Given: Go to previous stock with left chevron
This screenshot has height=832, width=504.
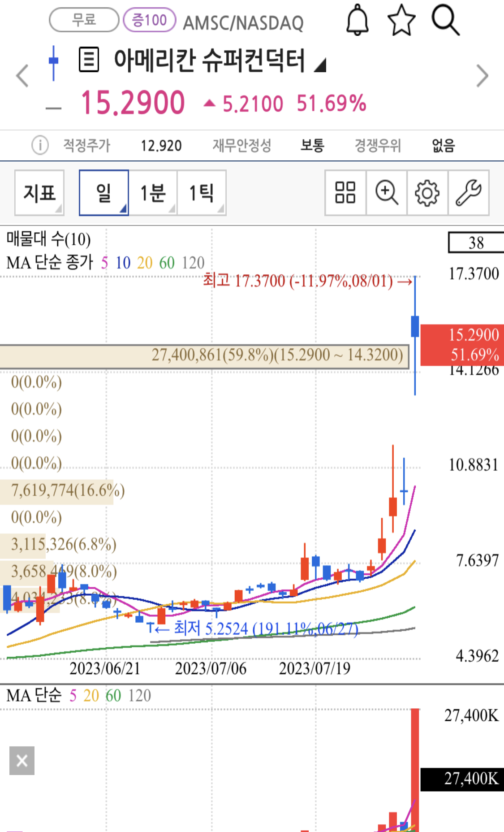Looking at the screenshot, I should (22, 75).
